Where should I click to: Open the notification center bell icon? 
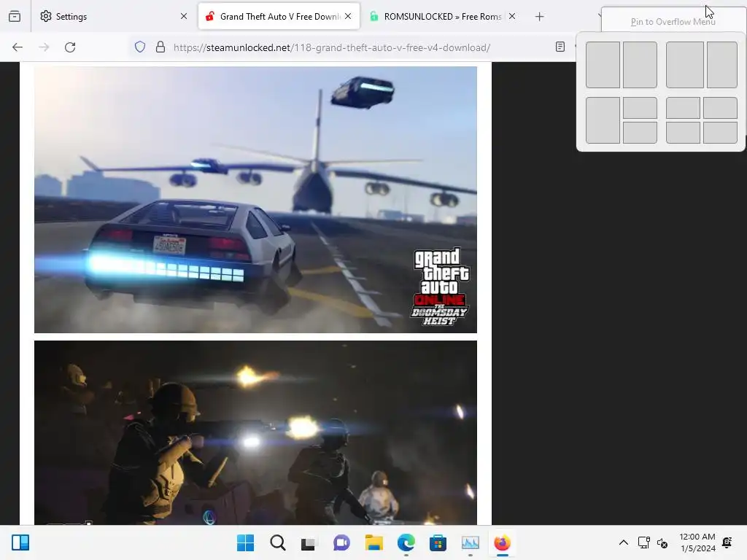click(x=727, y=542)
